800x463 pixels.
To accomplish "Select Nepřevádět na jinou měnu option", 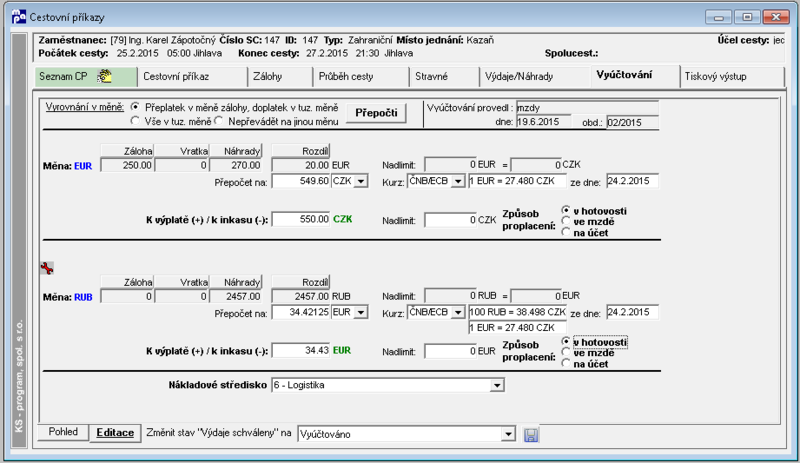I will (219, 121).
